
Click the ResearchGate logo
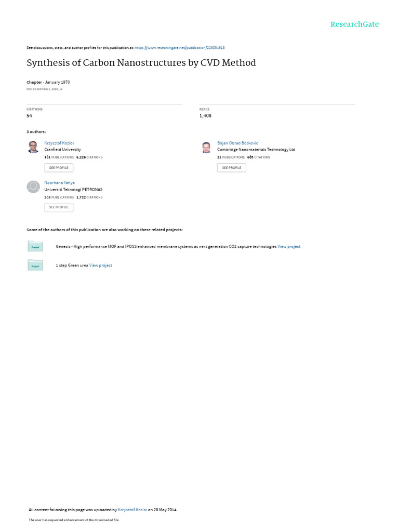354,24
